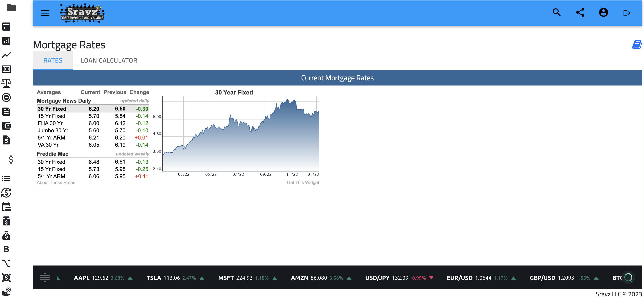Open the document text sidebar icon
The height and width of the screenshot is (306, 644).
[6, 112]
